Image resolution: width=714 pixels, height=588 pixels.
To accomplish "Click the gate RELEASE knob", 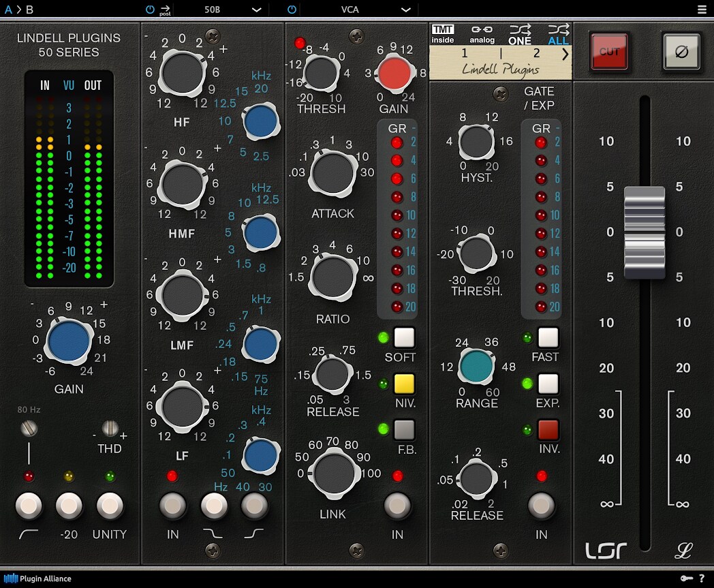I will (477, 478).
